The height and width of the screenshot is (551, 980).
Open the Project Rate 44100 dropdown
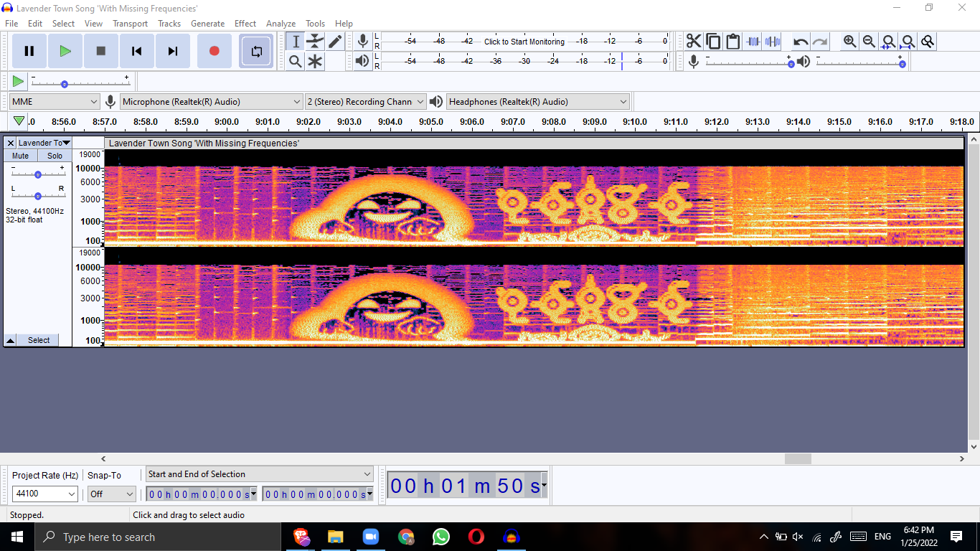click(x=44, y=494)
